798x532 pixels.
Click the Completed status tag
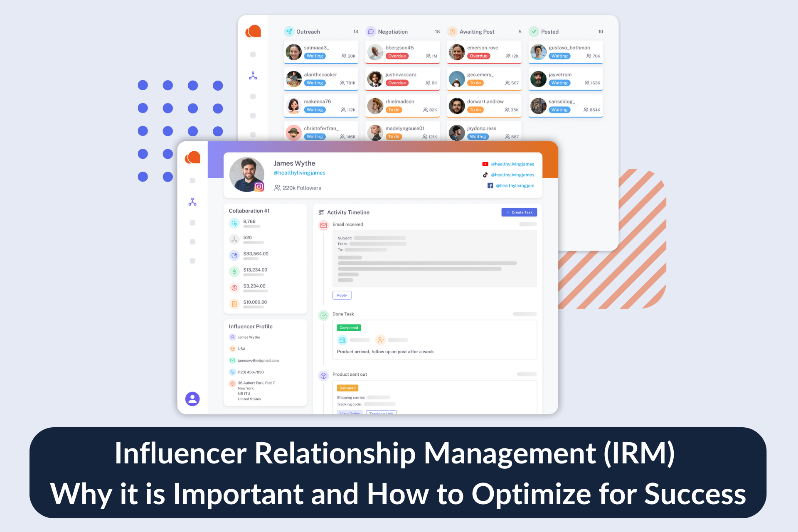pos(349,328)
